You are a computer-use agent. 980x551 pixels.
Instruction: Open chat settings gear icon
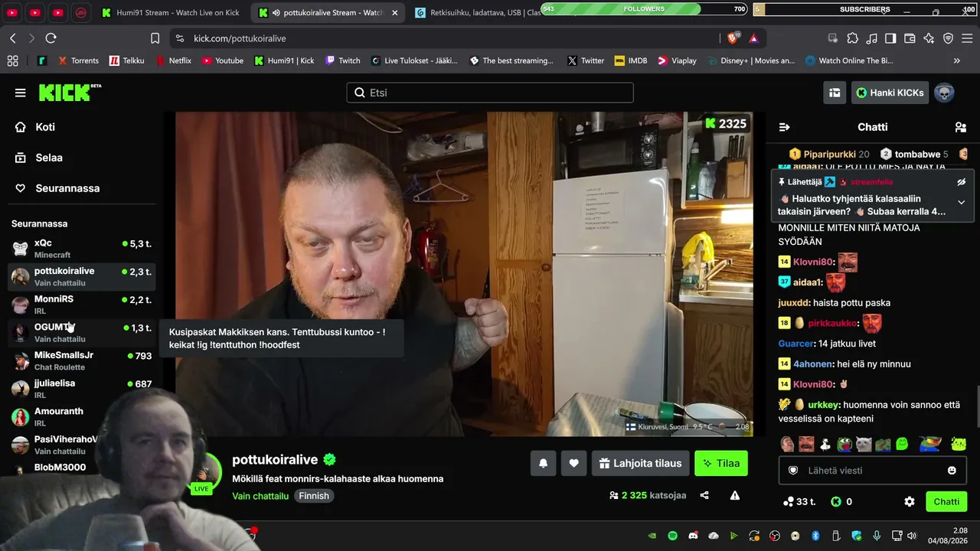(x=910, y=502)
